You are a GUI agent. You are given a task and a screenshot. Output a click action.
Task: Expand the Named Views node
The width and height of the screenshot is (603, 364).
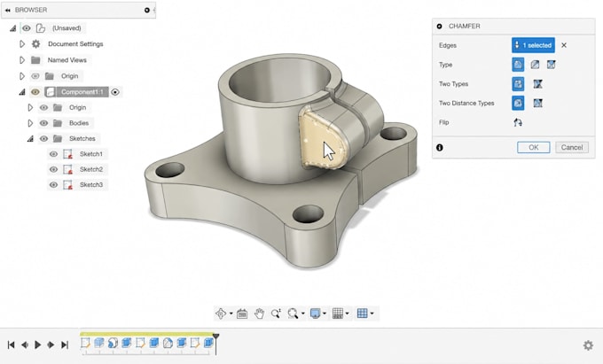pyautogui.click(x=22, y=60)
